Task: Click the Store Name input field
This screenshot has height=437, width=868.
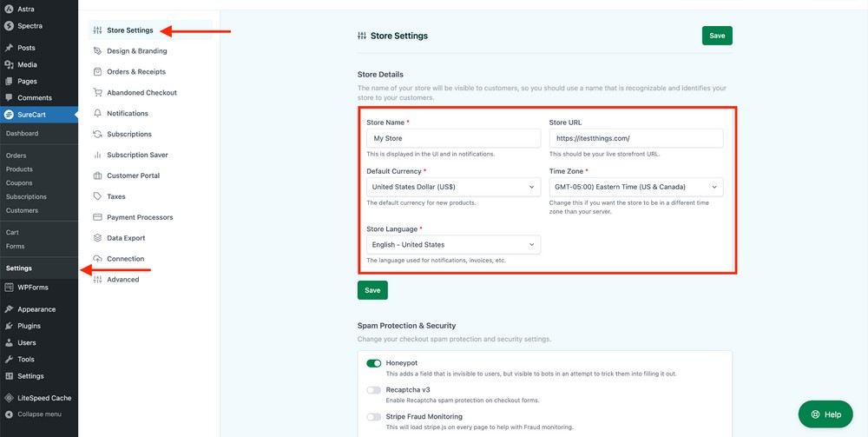Action: (453, 138)
